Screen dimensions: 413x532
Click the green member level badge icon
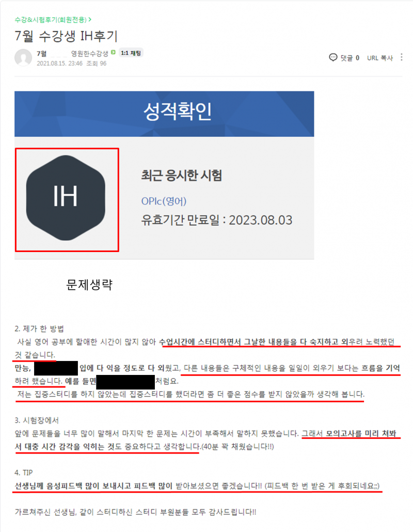[113, 53]
